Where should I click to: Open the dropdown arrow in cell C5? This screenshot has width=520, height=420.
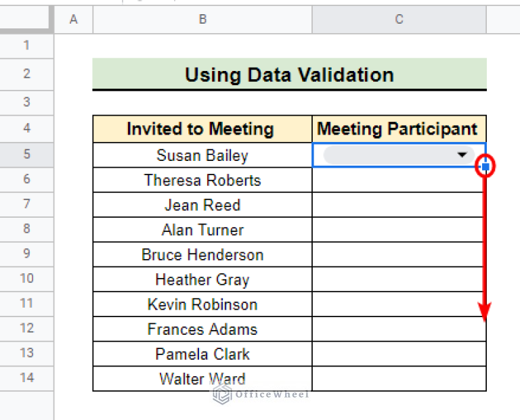pos(462,155)
